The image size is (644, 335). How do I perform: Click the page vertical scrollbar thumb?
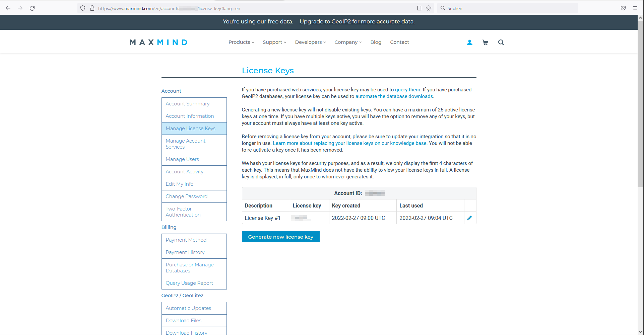pyautogui.click(x=640, y=104)
